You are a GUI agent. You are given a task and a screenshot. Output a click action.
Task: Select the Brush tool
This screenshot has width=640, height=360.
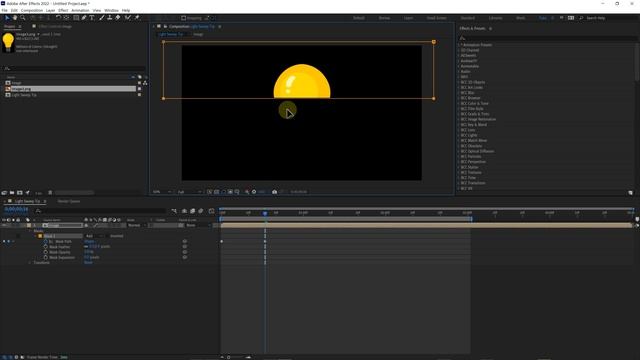point(102,18)
